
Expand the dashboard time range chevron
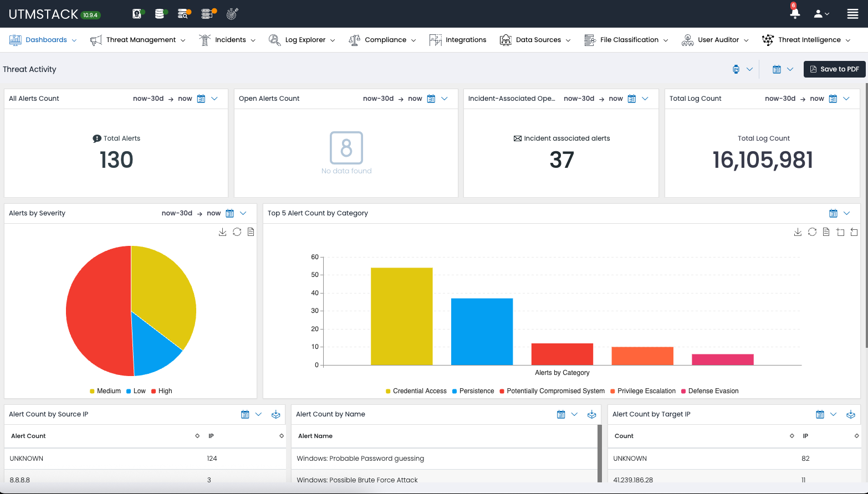[790, 69]
